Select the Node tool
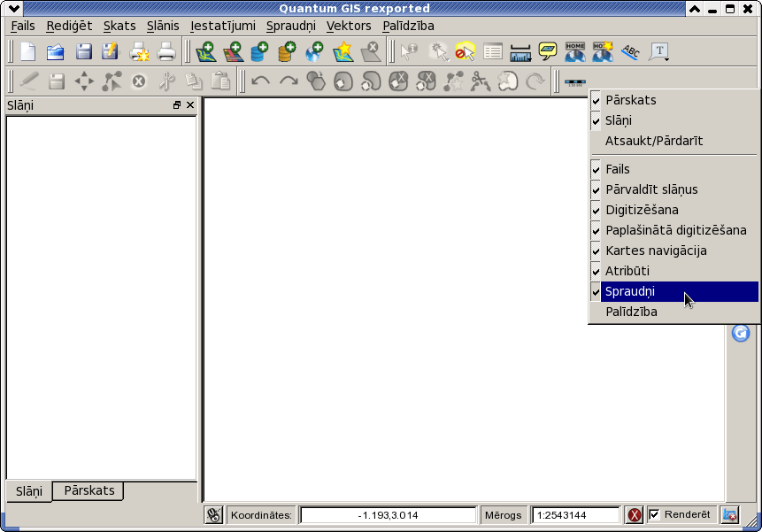 [112, 81]
